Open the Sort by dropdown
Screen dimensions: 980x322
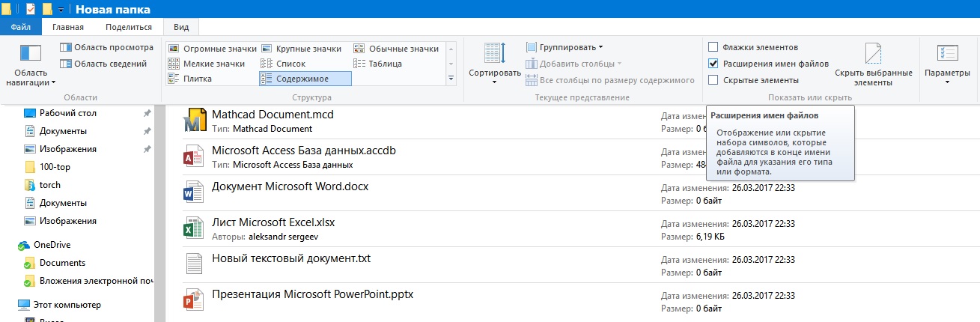(494, 65)
